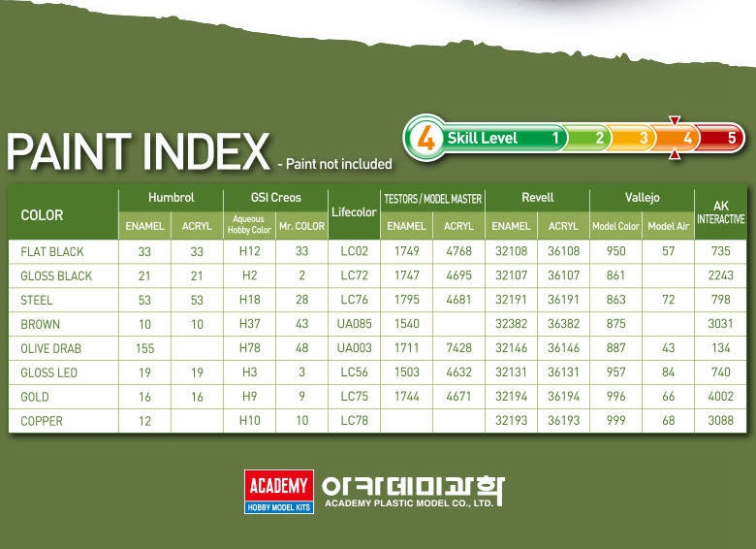The image size is (756, 549).
Task: Click the 1744 cell in Gold row
Action: [406, 396]
